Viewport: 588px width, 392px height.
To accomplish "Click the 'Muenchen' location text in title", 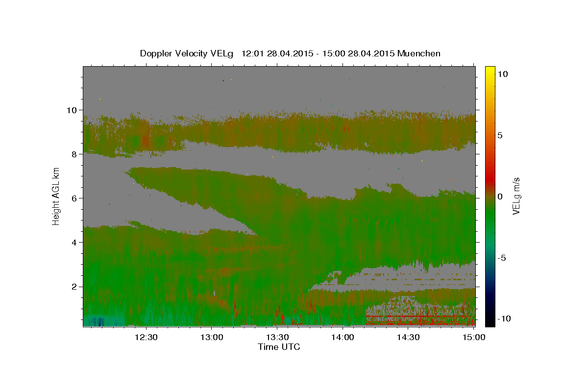I will coord(419,53).
